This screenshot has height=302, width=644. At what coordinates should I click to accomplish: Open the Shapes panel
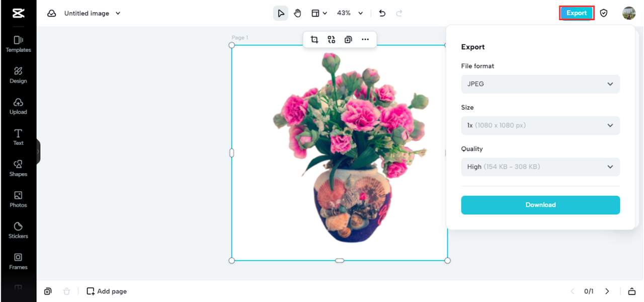pos(18,169)
